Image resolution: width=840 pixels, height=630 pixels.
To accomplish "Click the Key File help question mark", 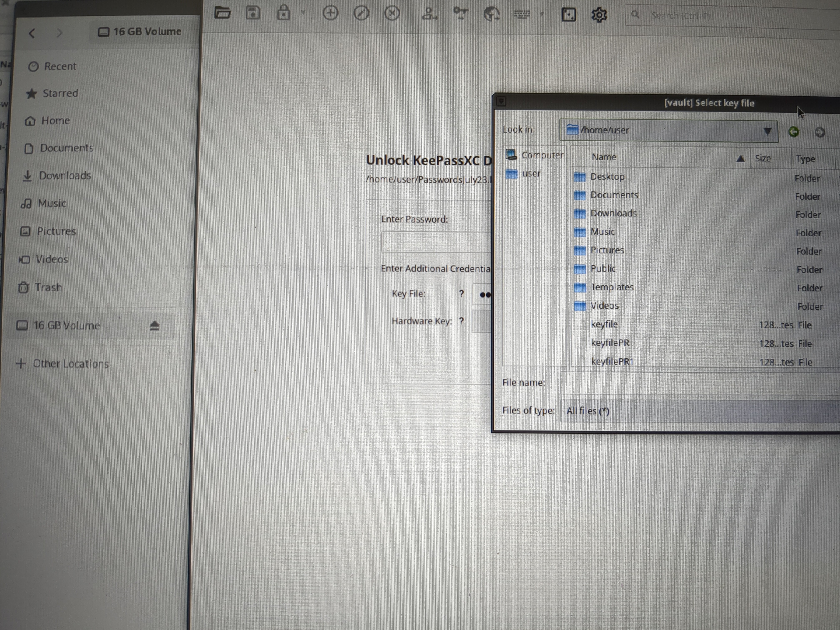I will [x=461, y=294].
